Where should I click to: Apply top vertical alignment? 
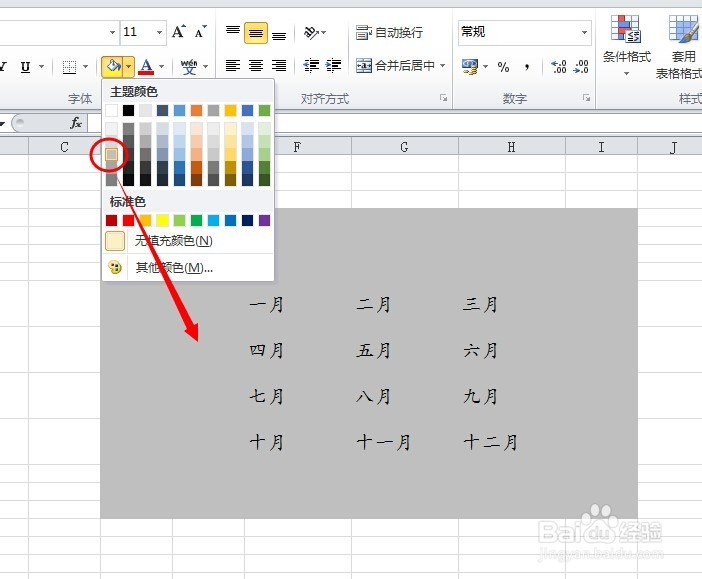click(233, 32)
